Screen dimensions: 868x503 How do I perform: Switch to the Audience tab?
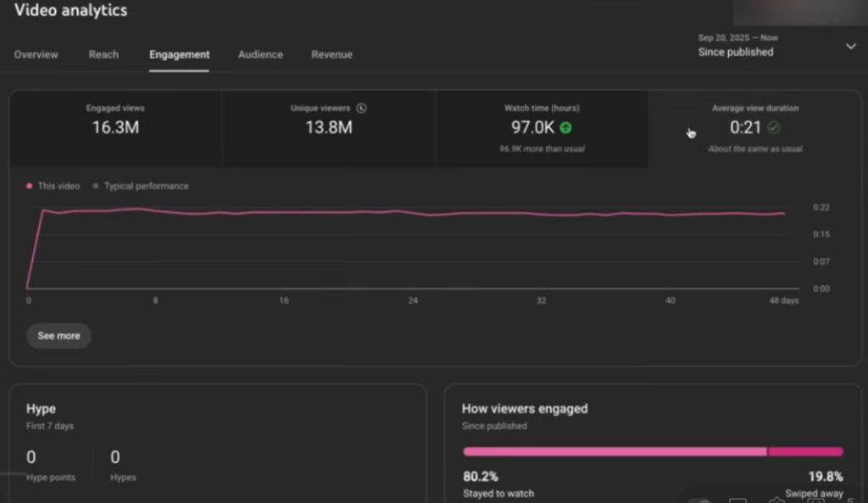pyautogui.click(x=260, y=54)
